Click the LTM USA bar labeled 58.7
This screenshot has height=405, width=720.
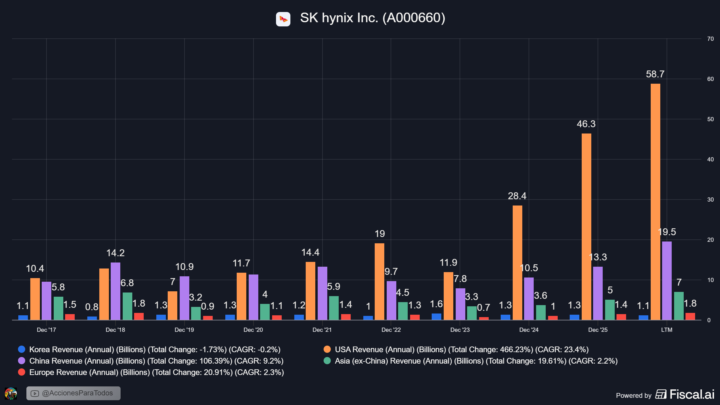pos(655,202)
